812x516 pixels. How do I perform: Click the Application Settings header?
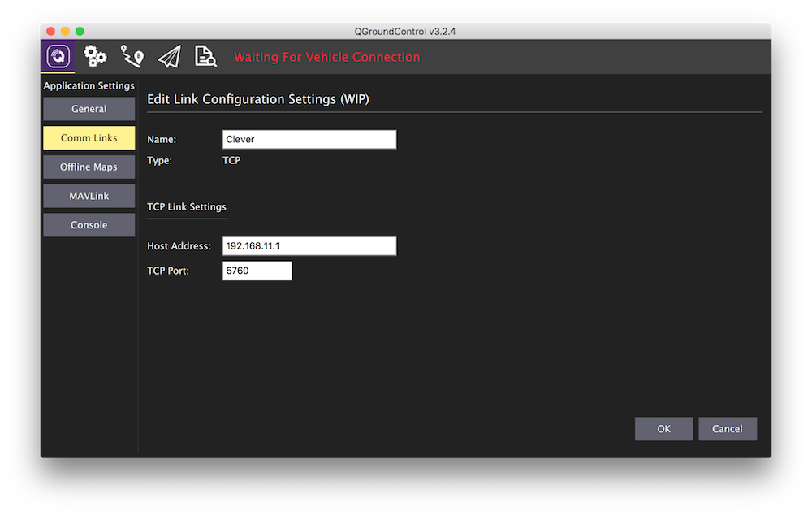89,85
